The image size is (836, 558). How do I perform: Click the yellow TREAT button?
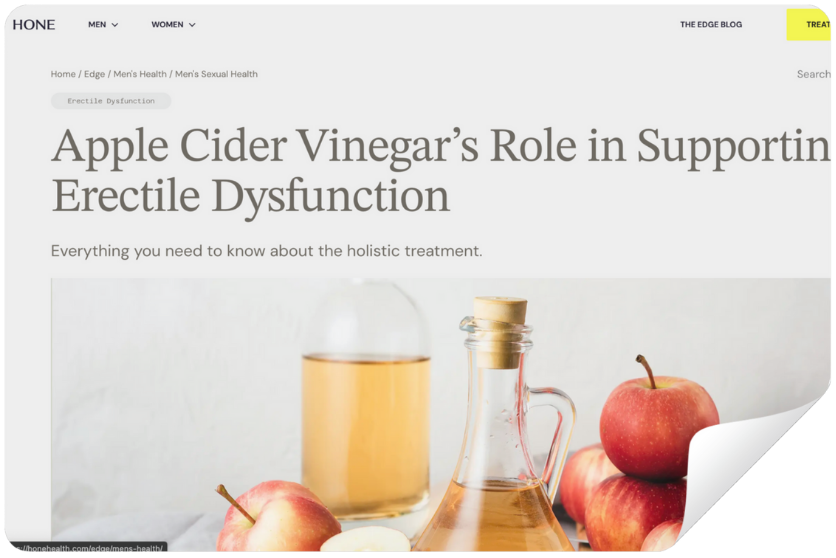point(808,25)
